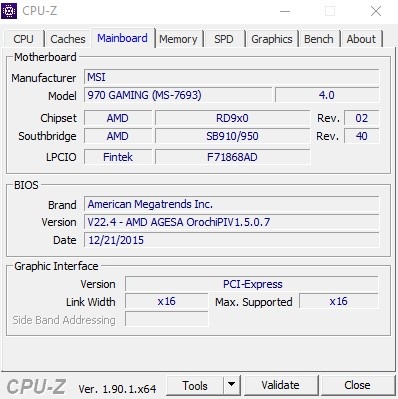This screenshot has width=398, height=399.
Task: Select the F71868AD LPCIO value
Action: (x=233, y=157)
